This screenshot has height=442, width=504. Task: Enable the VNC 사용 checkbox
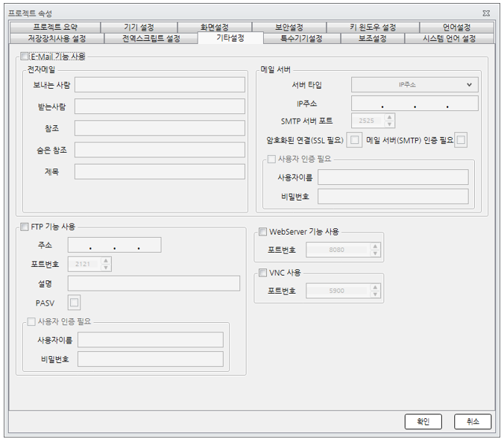pyautogui.click(x=262, y=273)
